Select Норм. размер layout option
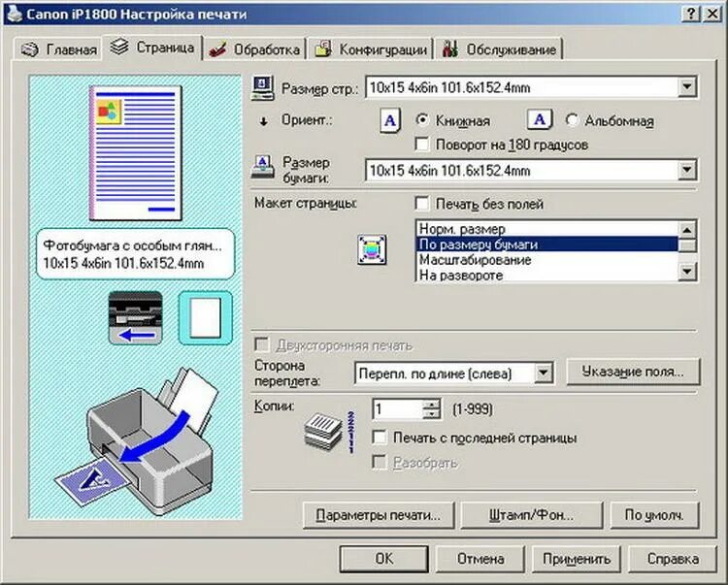 pyautogui.click(x=546, y=229)
